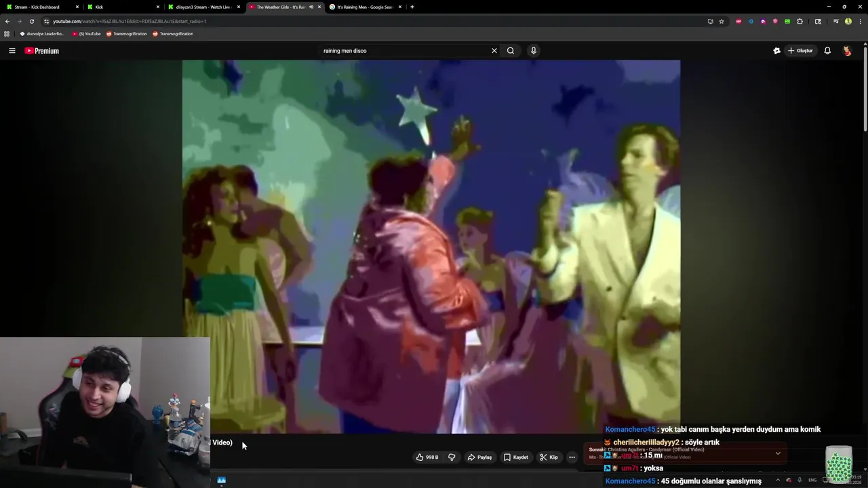The height and width of the screenshot is (488, 868).
Task: Go back with browser back arrow
Action: coord(7,21)
